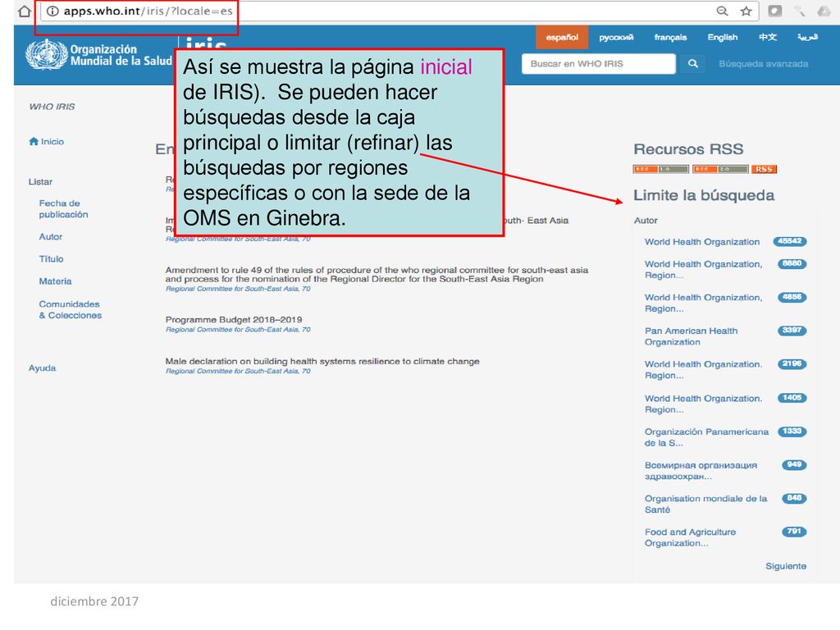Click the zoom magnifier icon in address bar
840x630 pixels.
pyautogui.click(x=722, y=11)
